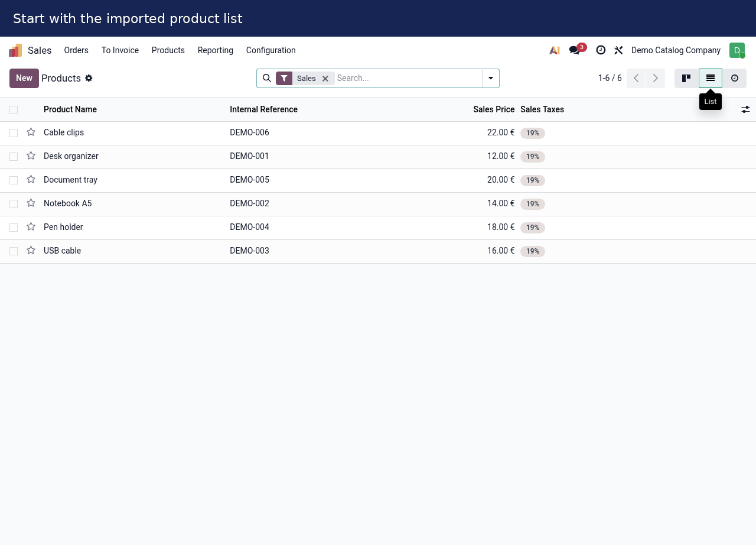The height and width of the screenshot is (545, 756).
Task: Sort by Internal Reference column header
Action: [264, 109]
